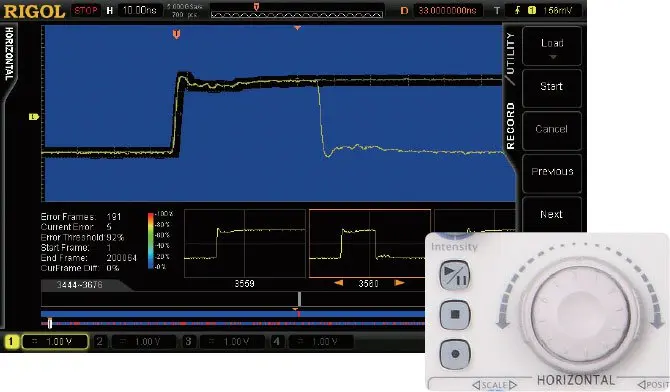The image size is (670, 392).
Task: Select the 33.0000000ns delay value
Action: click(x=447, y=10)
